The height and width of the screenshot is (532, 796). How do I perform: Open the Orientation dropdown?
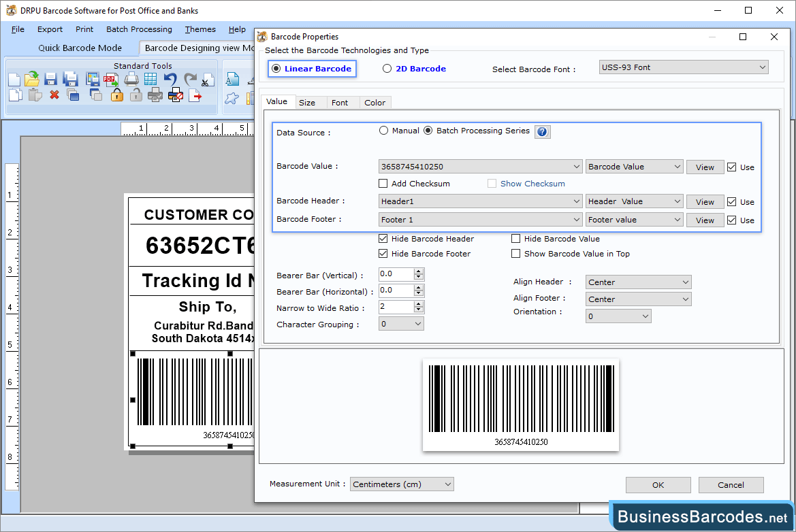618,316
